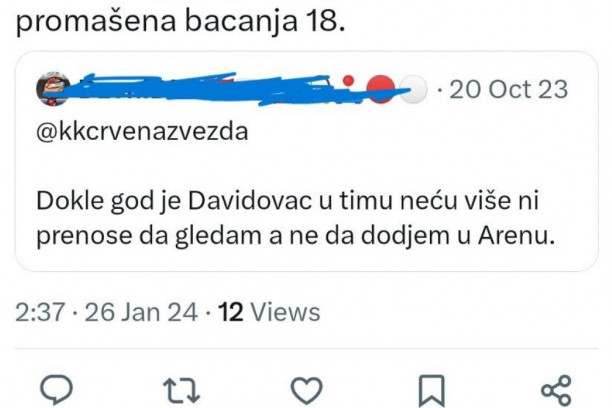Open the @kkcrvenazvezda mention
Screen dimensions: 612x408
(x=142, y=131)
